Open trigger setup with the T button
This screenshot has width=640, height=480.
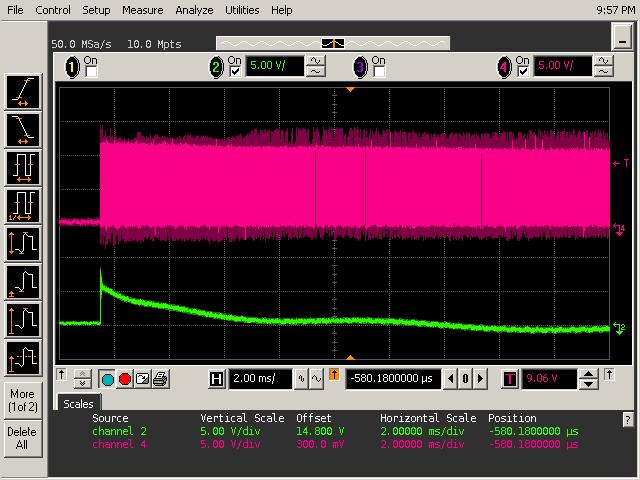pos(509,379)
